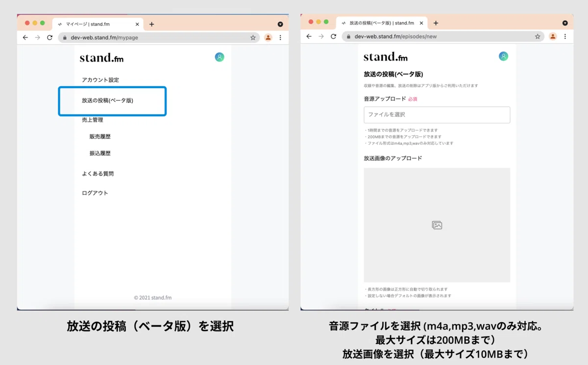
Task: Open new tab plus in mypage window
Action: pyautogui.click(x=151, y=24)
